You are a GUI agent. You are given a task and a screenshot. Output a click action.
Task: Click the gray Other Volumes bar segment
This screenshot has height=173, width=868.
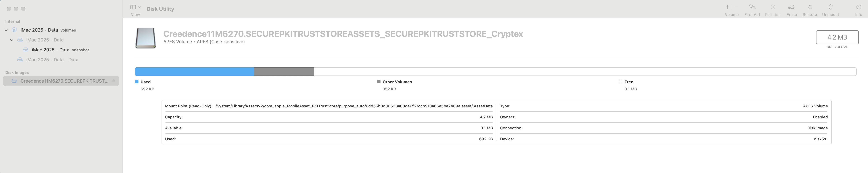(x=284, y=72)
